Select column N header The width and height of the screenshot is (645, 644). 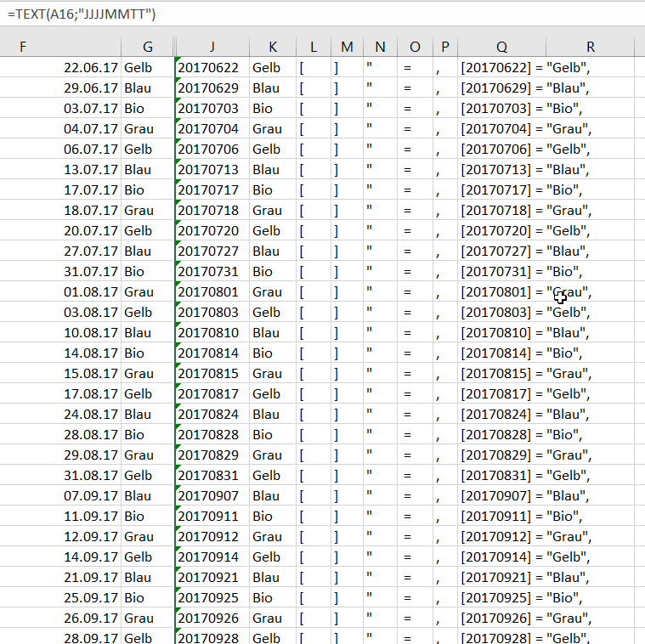click(380, 47)
